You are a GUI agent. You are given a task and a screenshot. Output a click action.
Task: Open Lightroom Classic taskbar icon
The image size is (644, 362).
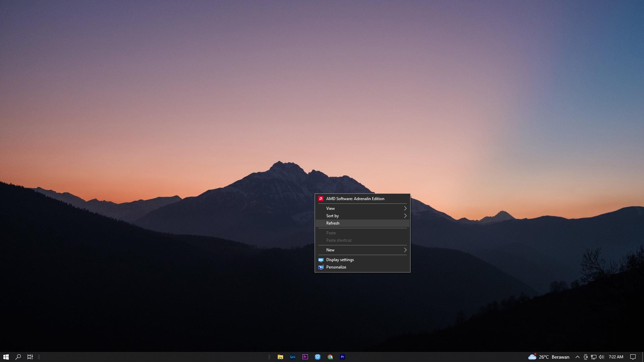pos(292,357)
